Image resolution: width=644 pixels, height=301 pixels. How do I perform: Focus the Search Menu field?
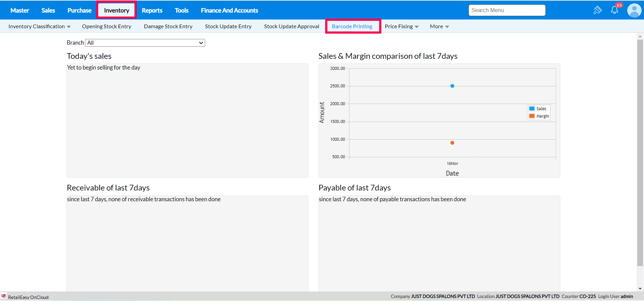click(507, 10)
